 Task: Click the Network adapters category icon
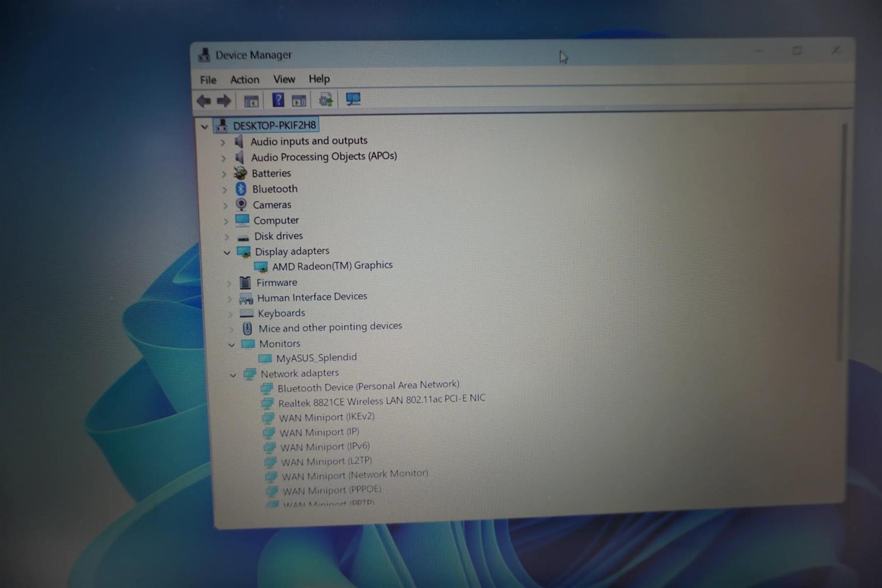coord(250,374)
